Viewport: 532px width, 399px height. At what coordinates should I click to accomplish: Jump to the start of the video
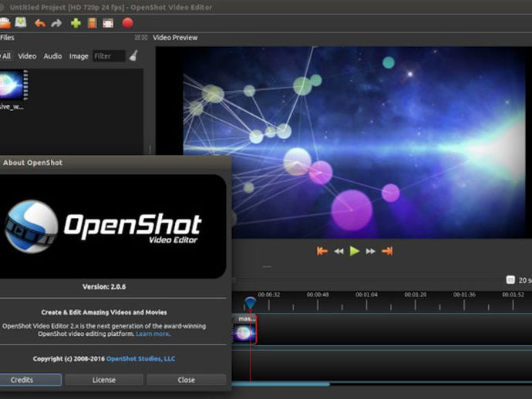pos(322,251)
